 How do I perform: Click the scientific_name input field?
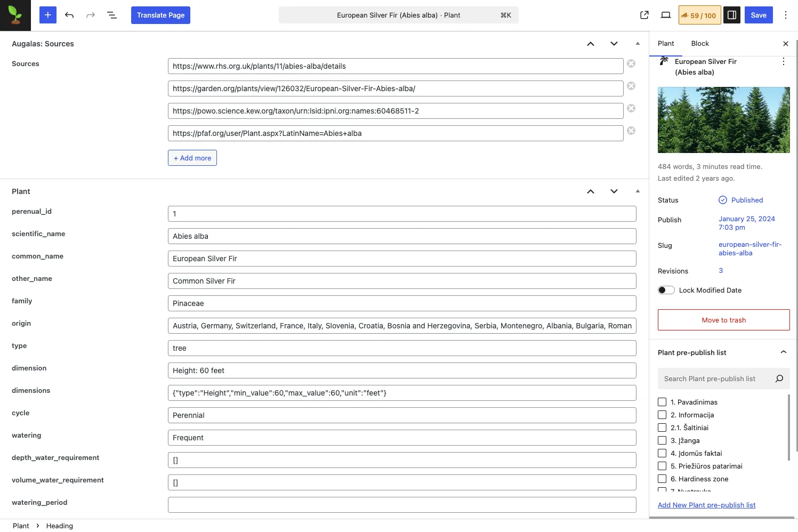click(x=401, y=236)
